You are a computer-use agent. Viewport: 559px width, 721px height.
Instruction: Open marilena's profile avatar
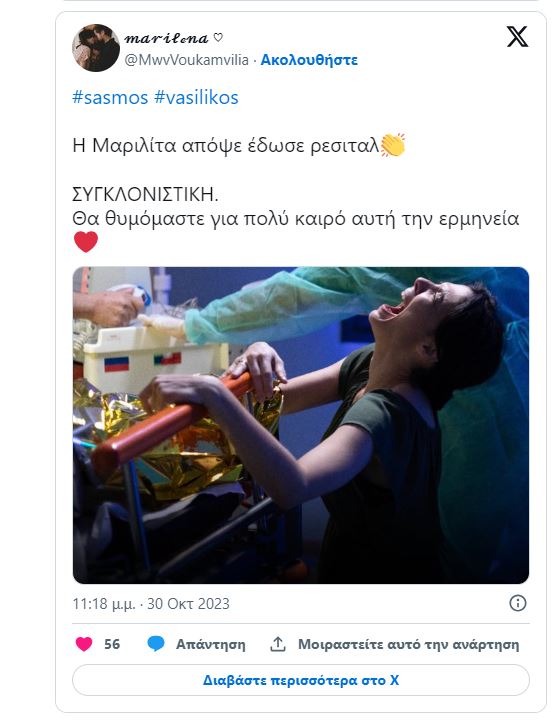point(96,48)
